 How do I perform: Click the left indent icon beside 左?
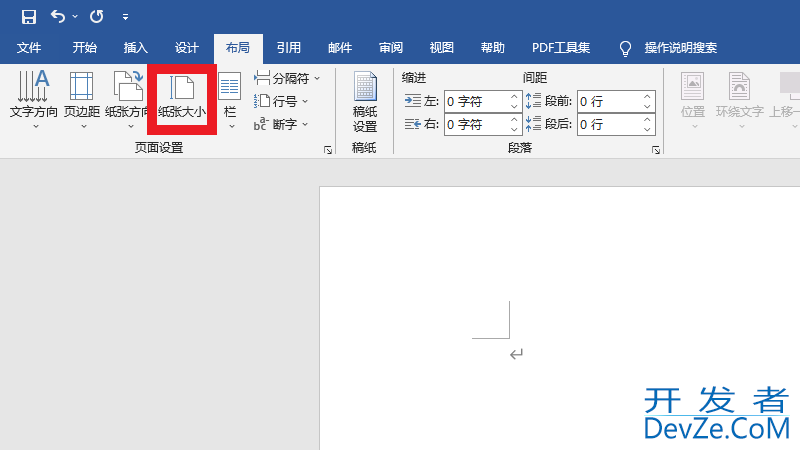tap(413, 101)
